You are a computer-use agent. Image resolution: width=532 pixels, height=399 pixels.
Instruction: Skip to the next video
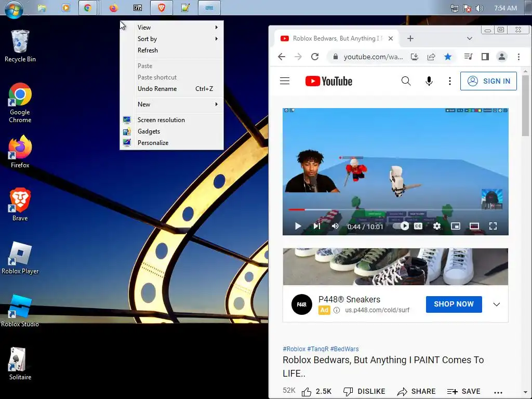pyautogui.click(x=317, y=226)
